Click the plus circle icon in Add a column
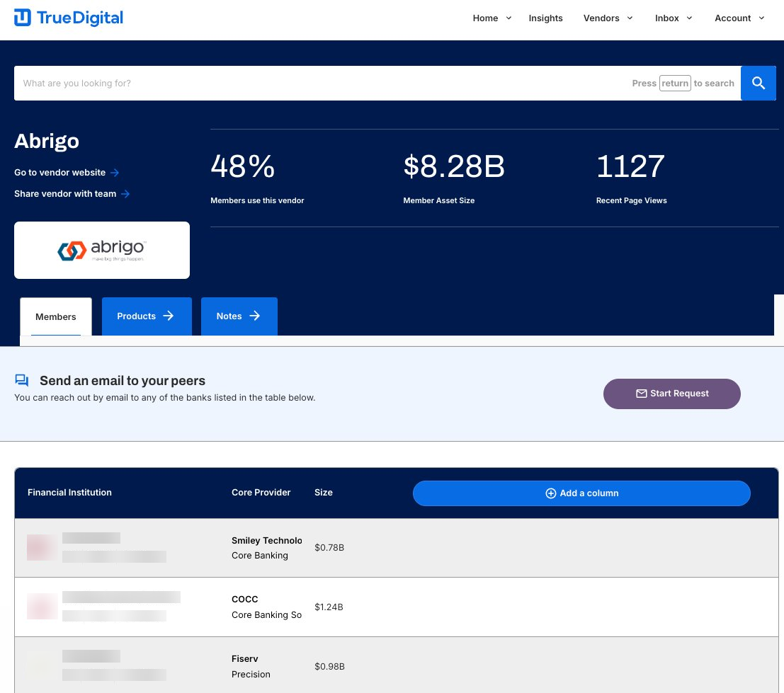The image size is (784, 693). click(550, 493)
